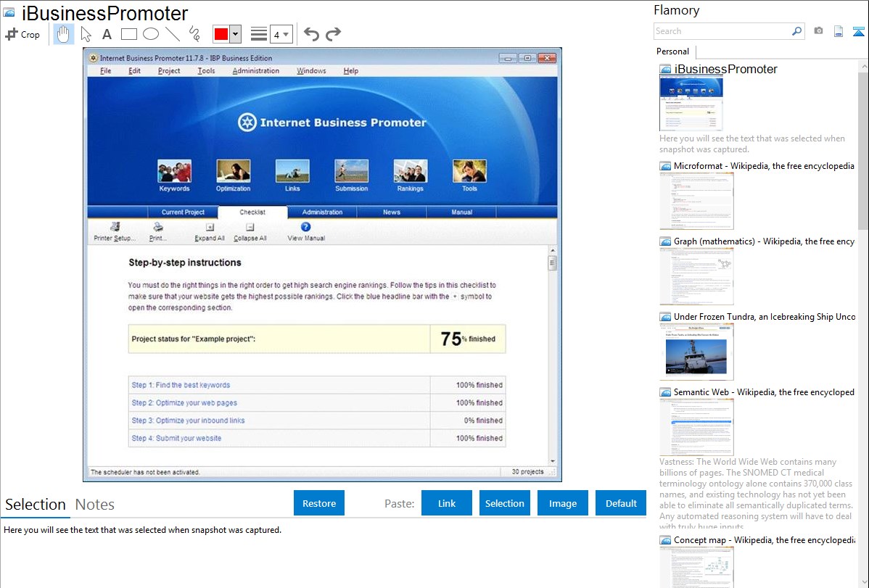
Task: Switch to the Current Project tab
Action: (183, 212)
